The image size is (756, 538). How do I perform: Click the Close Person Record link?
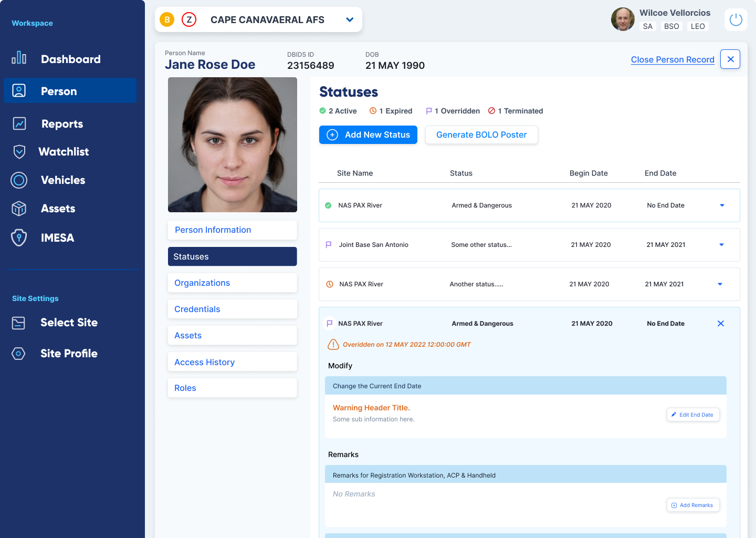pos(673,59)
